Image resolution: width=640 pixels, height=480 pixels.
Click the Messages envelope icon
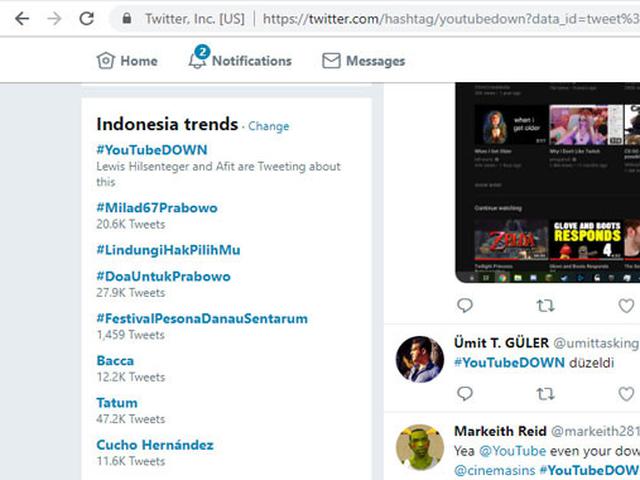pos(331,61)
